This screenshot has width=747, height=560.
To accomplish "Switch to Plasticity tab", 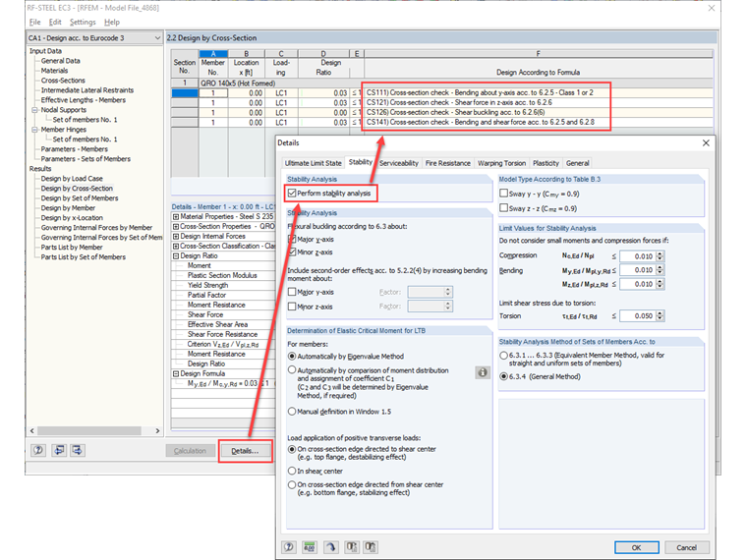I will point(546,163).
